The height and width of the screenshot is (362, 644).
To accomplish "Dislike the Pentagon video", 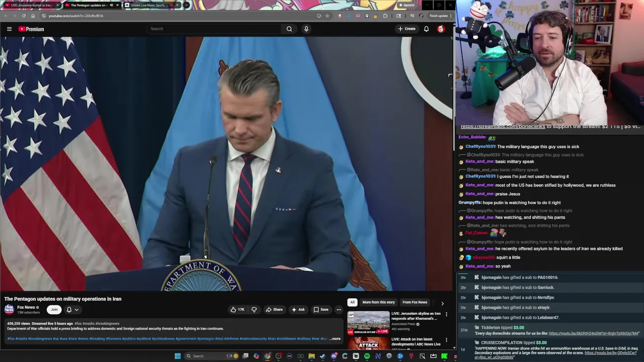I will click(x=254, y=310).
